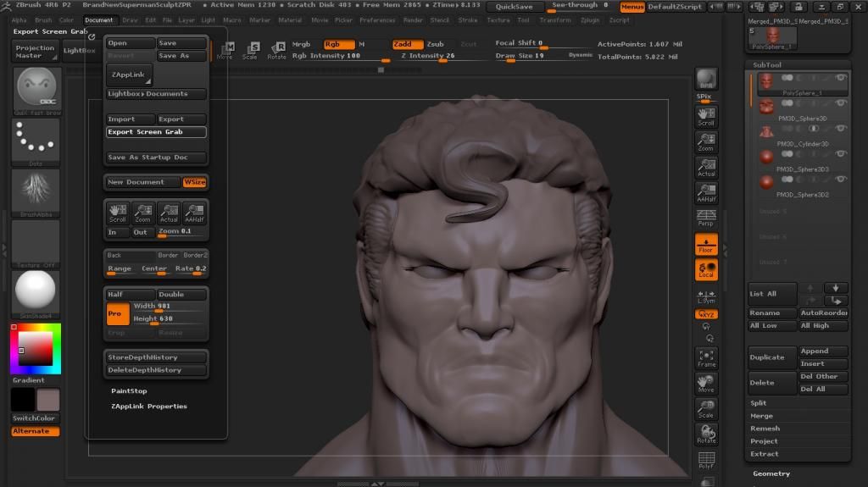Expand the Merge section in SubTool
The height and width of the screenshot is (487, 868).
(x=761, y=416)
